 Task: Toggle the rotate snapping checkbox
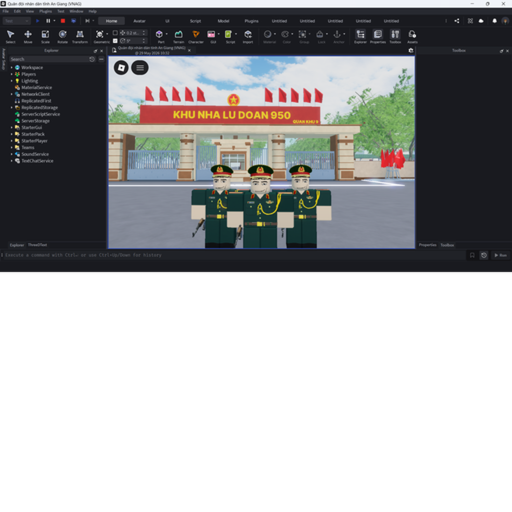(x=115, y=41)
